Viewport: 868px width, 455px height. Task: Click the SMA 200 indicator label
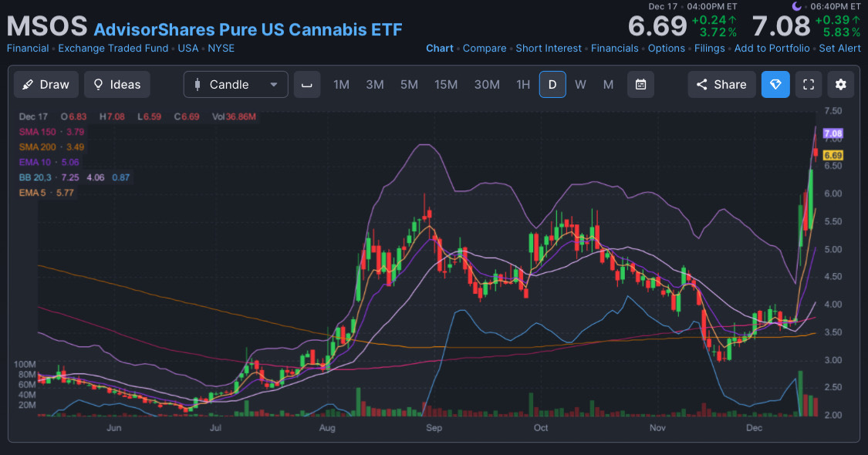click(37, 147)
